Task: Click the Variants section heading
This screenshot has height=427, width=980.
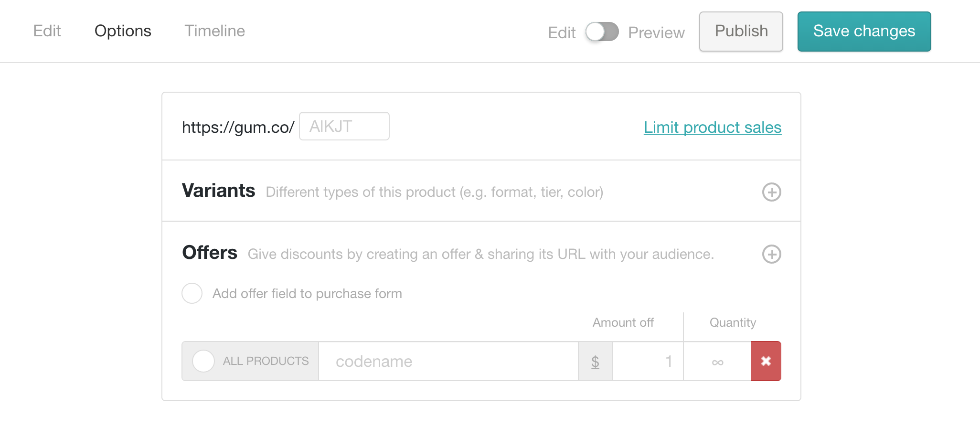Action: (x=218, y=191)
